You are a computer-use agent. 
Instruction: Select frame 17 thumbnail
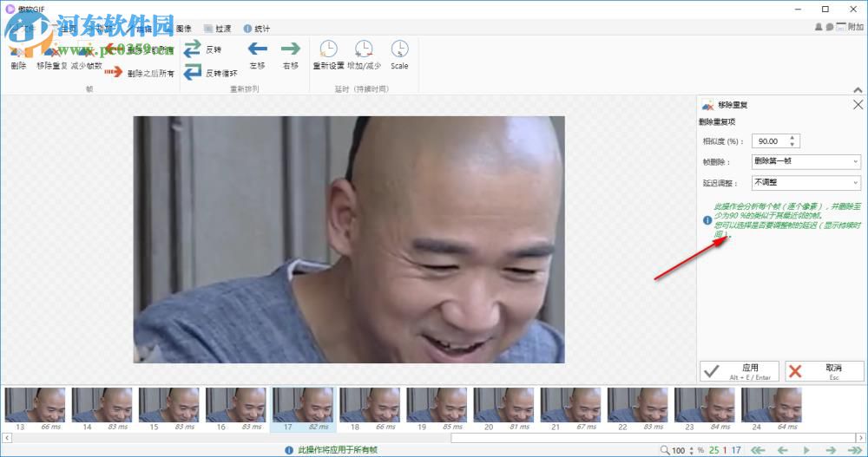pyautogui.click(x=303, y=405)
